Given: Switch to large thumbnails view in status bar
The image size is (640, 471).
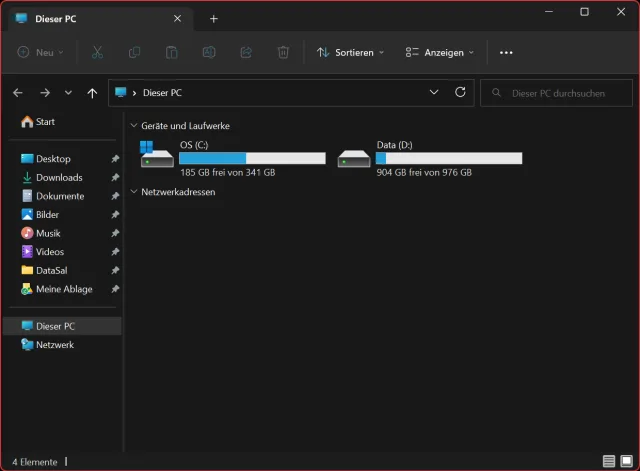Looking at the screenshot, I should (x=626, y=461).
